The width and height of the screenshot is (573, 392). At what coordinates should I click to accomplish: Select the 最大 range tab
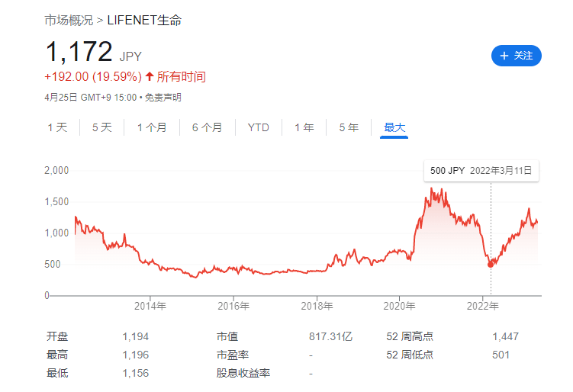394,127
